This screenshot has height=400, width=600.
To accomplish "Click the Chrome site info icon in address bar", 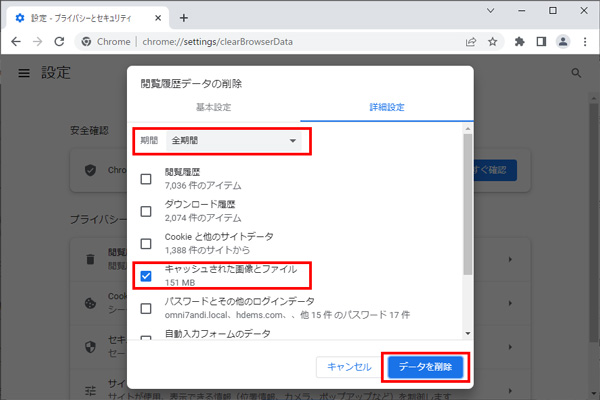I will click(86, 41).
